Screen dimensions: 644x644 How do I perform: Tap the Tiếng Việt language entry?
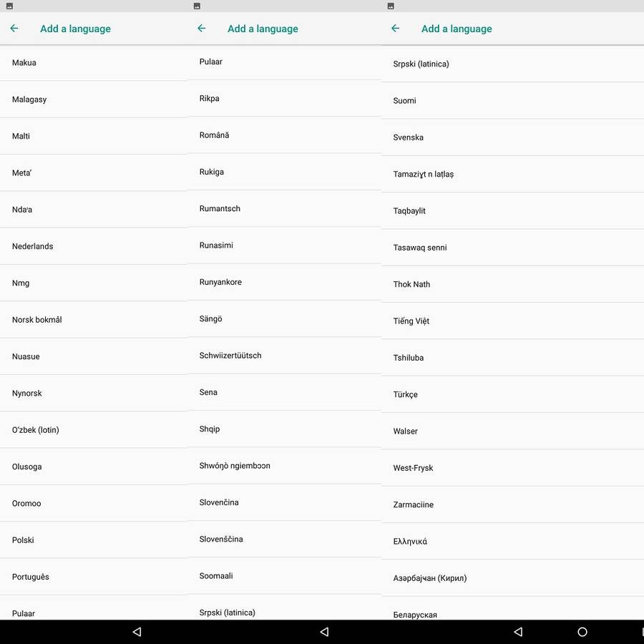[x=411, y=321]
